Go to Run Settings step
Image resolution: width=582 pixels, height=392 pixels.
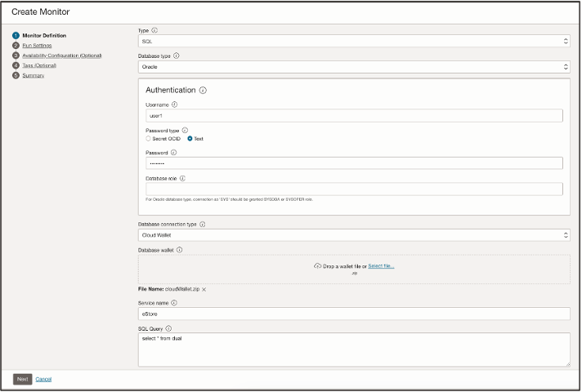point(37,46)
